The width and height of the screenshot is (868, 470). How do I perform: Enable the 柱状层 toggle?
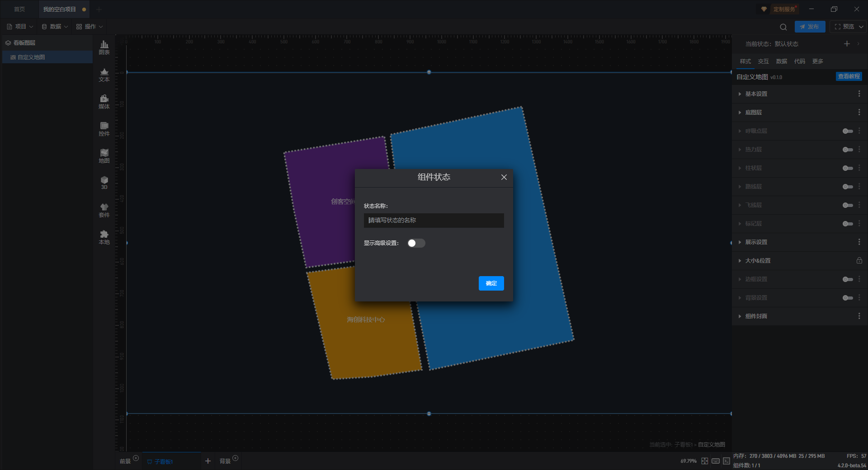pos(848,168)
